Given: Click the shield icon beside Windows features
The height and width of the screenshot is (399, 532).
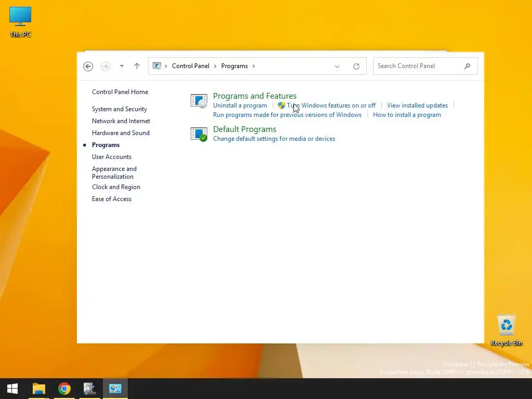Looking at the screenshot, I should tap(281, 105).
